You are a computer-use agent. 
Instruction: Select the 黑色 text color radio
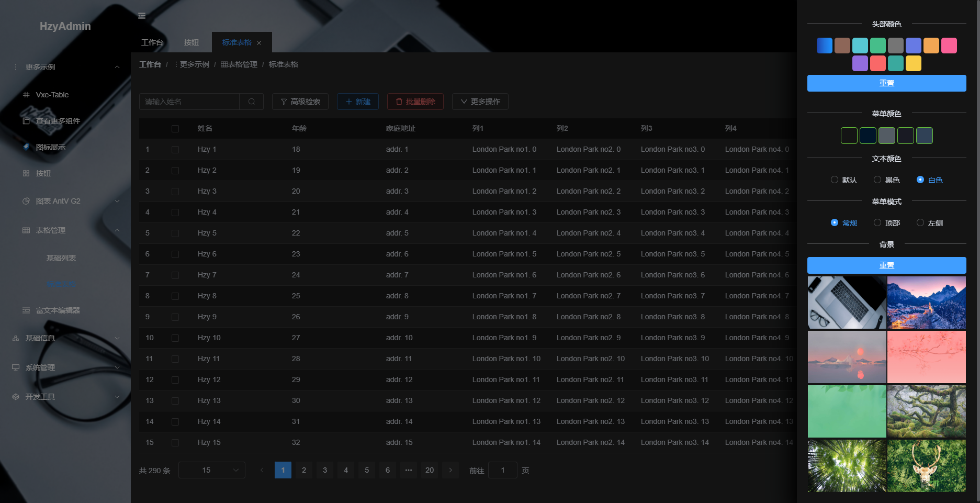877,180
